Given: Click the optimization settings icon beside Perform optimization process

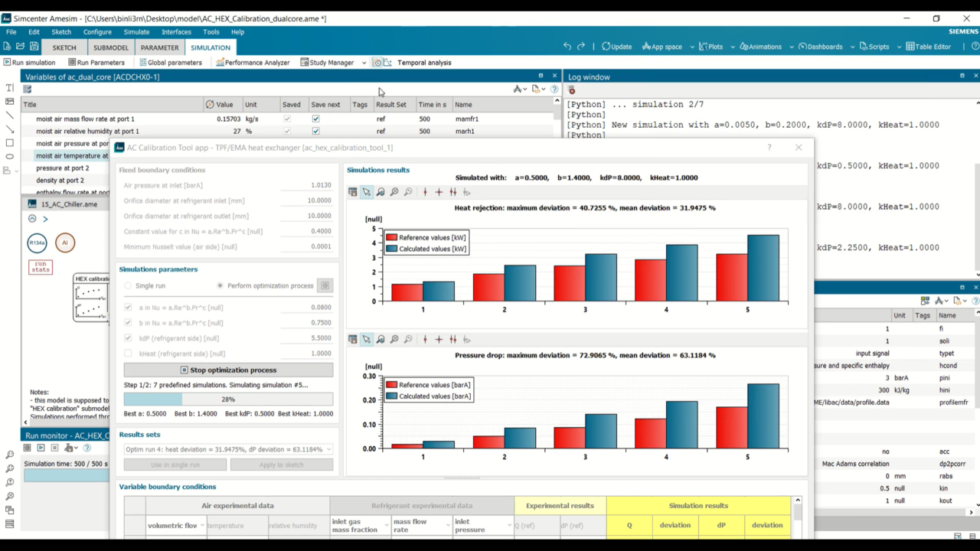Looking at the screenshot, I should [x=325, y=285].
